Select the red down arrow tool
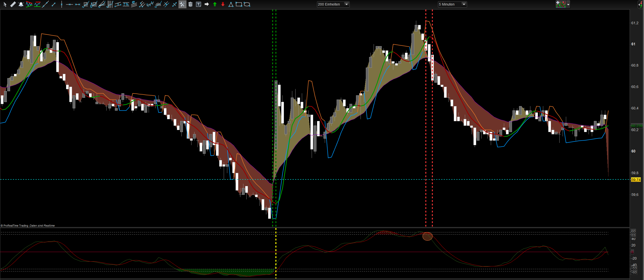Image resolution: width=644 pixels, height=280 pixels. click(223, 4)
